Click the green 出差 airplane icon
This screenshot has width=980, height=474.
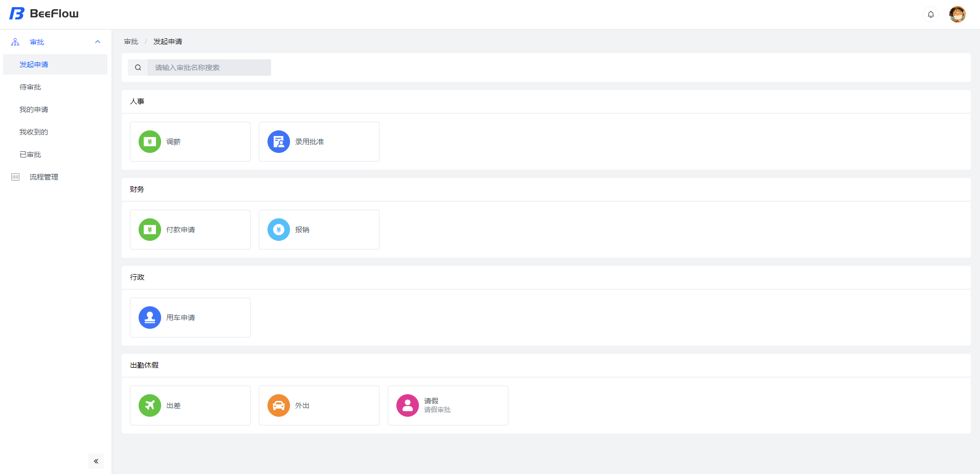coord(150,405)
